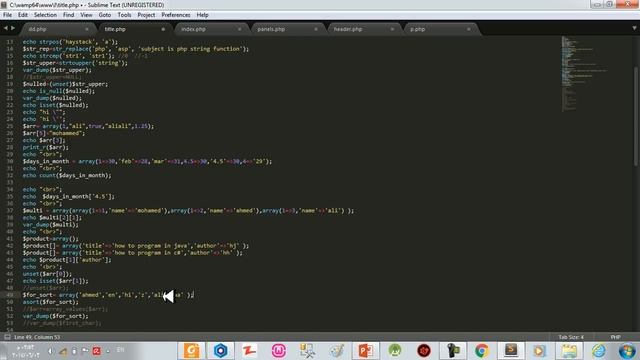Open Google Chrome from the taskbar

pos(482,351)
